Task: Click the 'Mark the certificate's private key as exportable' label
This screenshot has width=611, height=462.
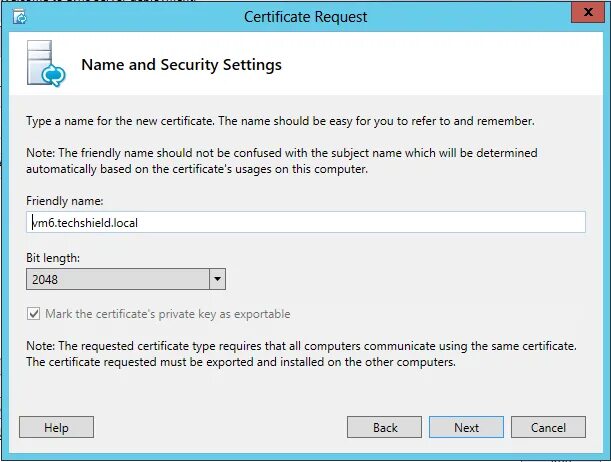Action: (167, 314)
